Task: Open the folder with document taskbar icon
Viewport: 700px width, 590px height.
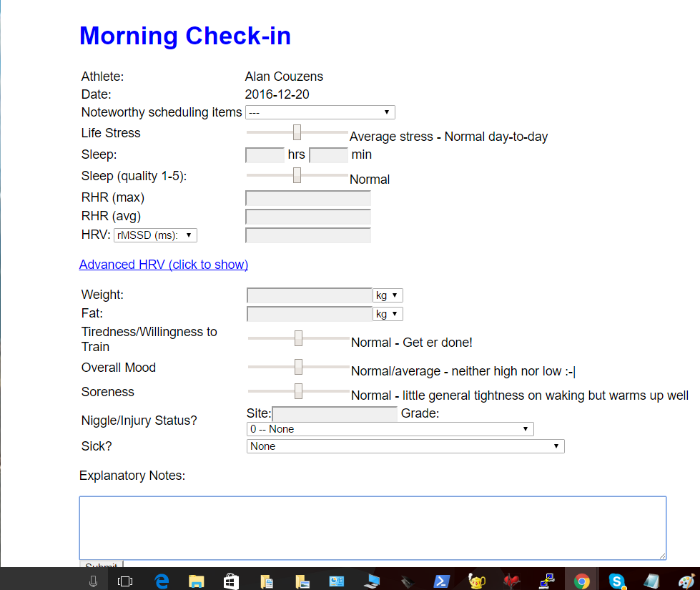Action: (267, 581)
